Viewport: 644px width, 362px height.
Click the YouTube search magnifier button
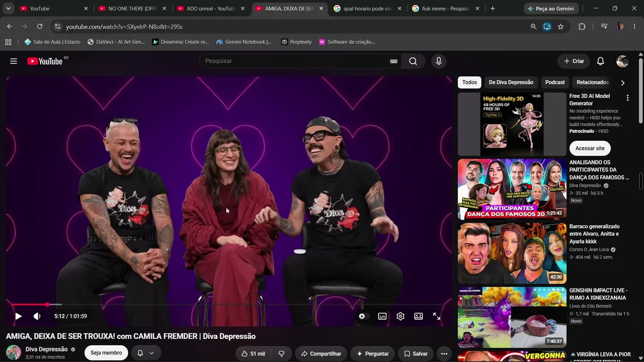point(413,61)
